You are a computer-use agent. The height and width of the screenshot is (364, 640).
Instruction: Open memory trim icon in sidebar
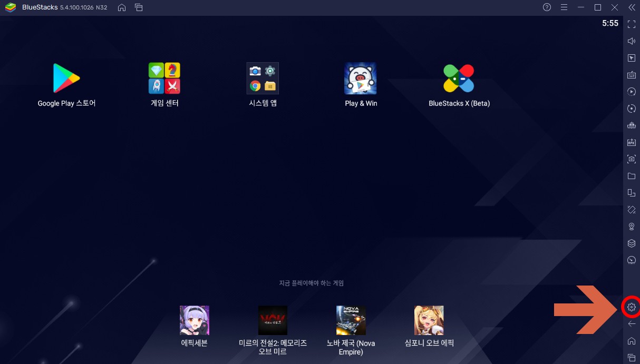pyautogui.click(x=632, y=125)
